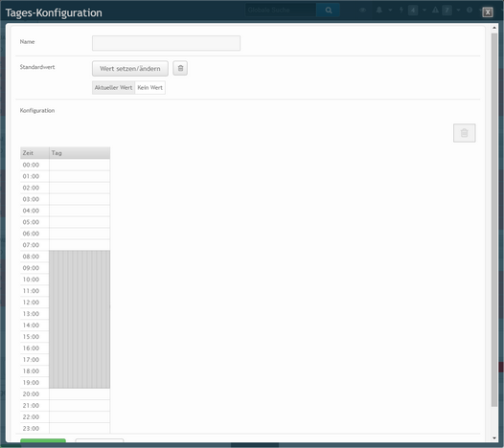504x448 pixels.
Task: Select the Kein Wert label
Action: pyautogui.click(x=150, y=88)
